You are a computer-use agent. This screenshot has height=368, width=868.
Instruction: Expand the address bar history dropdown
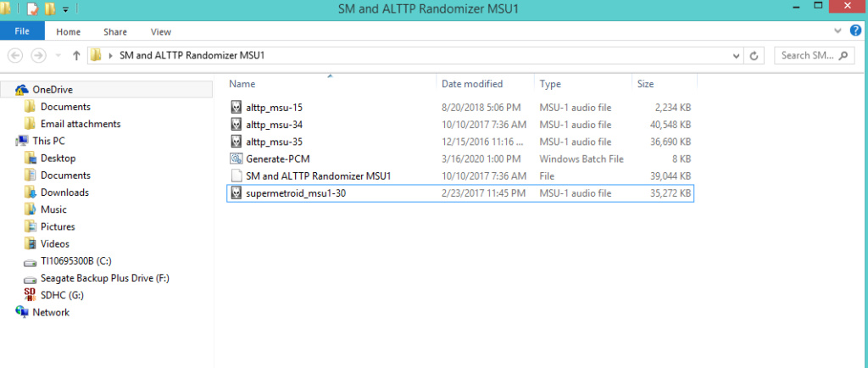point(736,56)
